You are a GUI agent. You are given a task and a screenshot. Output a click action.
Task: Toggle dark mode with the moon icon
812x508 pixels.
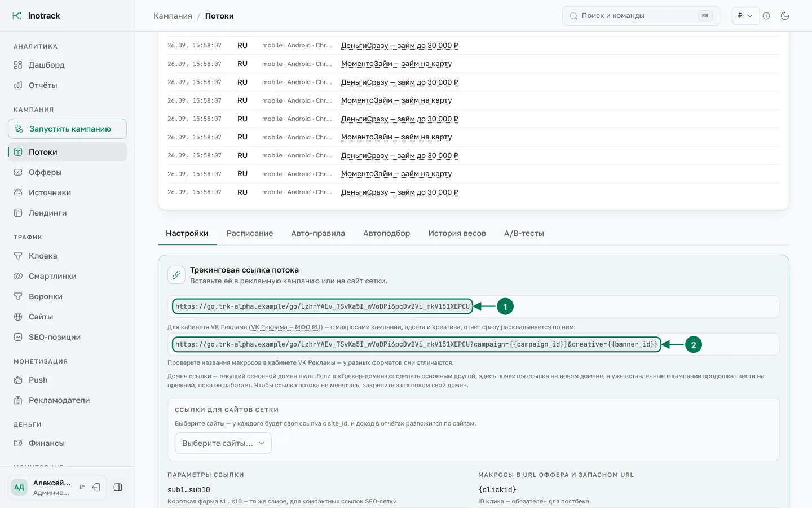pos(785,16)
